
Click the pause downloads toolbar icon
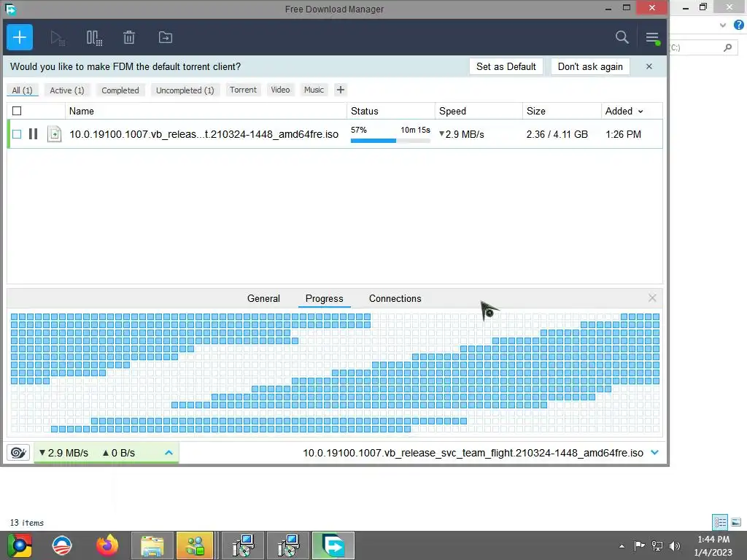[94, 38]
